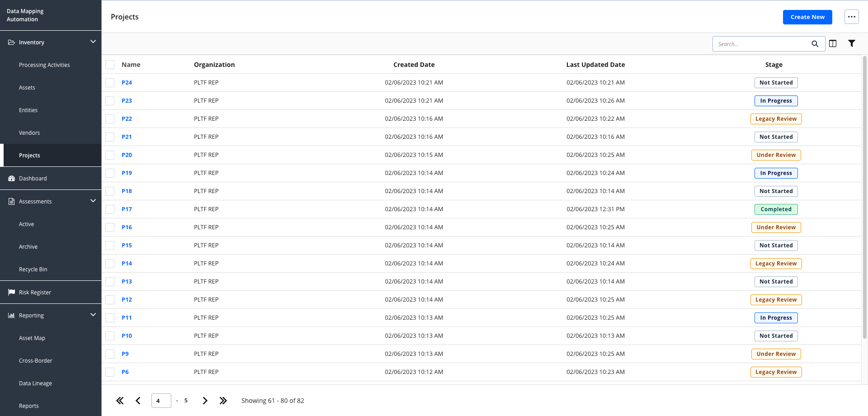Navigate to Risk Register
The image size is (868, 416).
click(35, 293)
